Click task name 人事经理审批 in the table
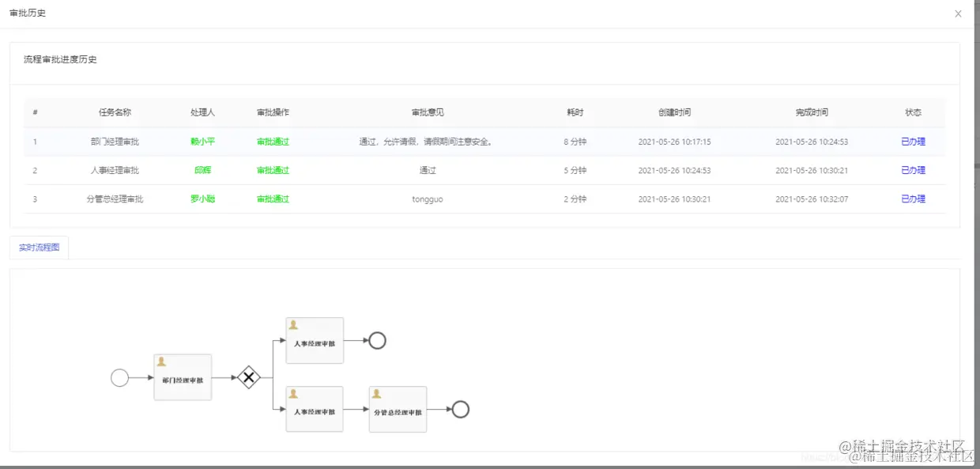The width and height of the screenshot is (980, 469). [x=115, y=170]
